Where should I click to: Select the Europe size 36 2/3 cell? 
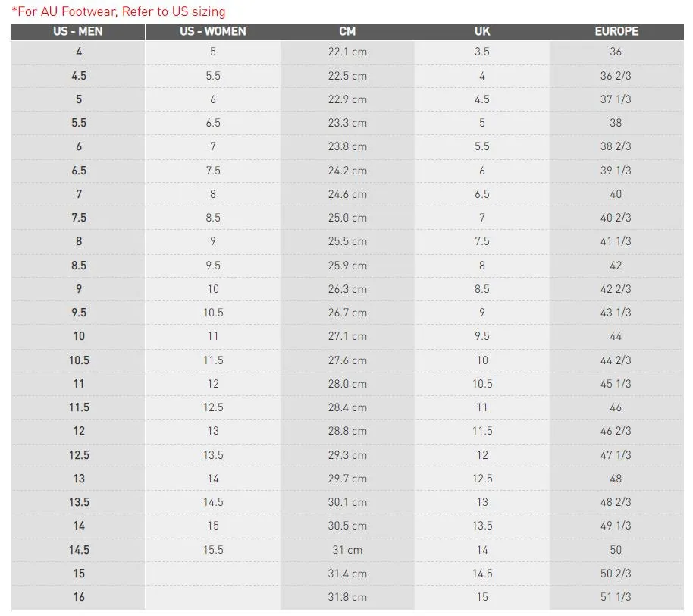616,76
